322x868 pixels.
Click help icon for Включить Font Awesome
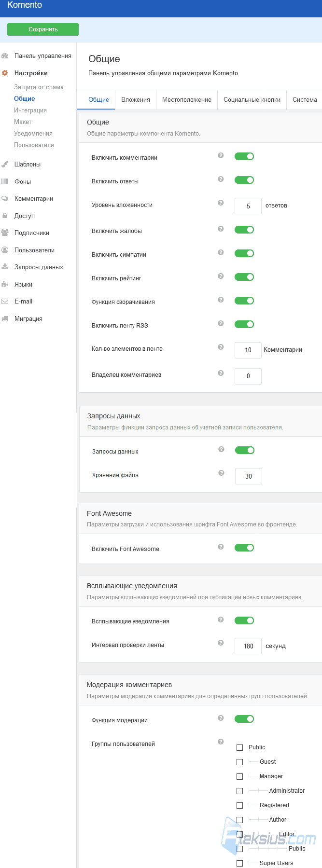[221, 547]
